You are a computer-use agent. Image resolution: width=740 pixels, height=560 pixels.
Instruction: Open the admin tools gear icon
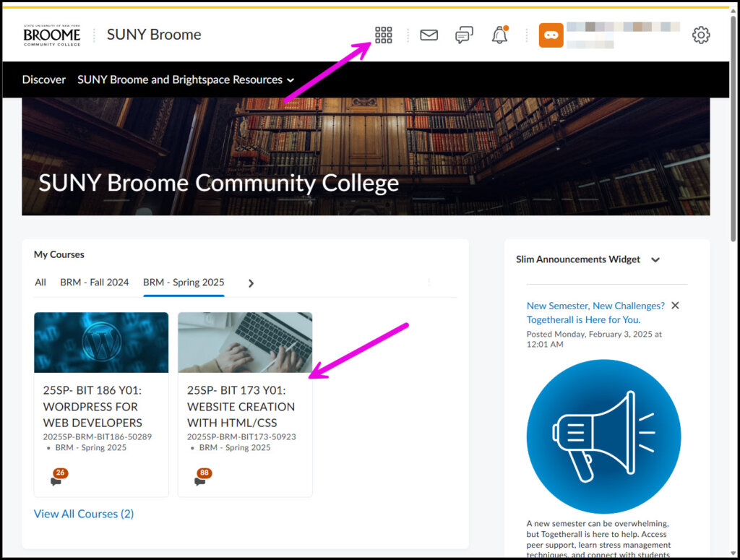point(701,35)
